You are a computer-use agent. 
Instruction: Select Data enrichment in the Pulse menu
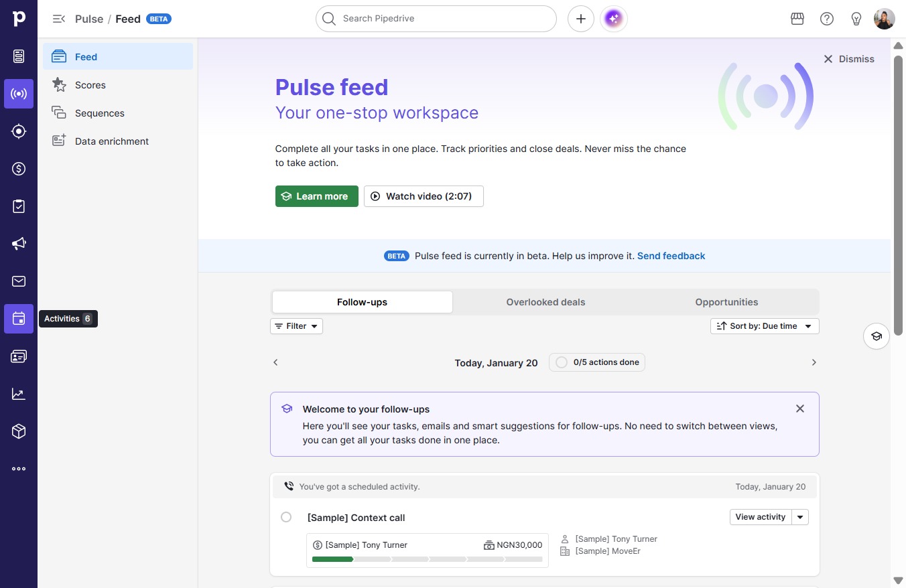(118, 141)
